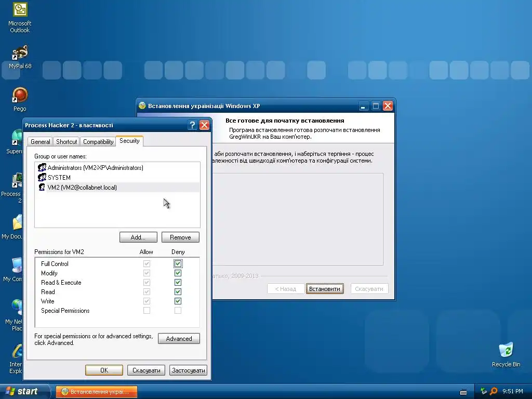Click the clock showing 9:51 PM

pyautogui.click(x=513, y=391)
